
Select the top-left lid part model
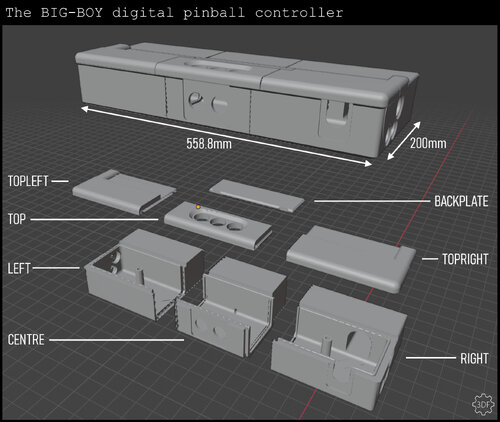[x=124, y=192]
